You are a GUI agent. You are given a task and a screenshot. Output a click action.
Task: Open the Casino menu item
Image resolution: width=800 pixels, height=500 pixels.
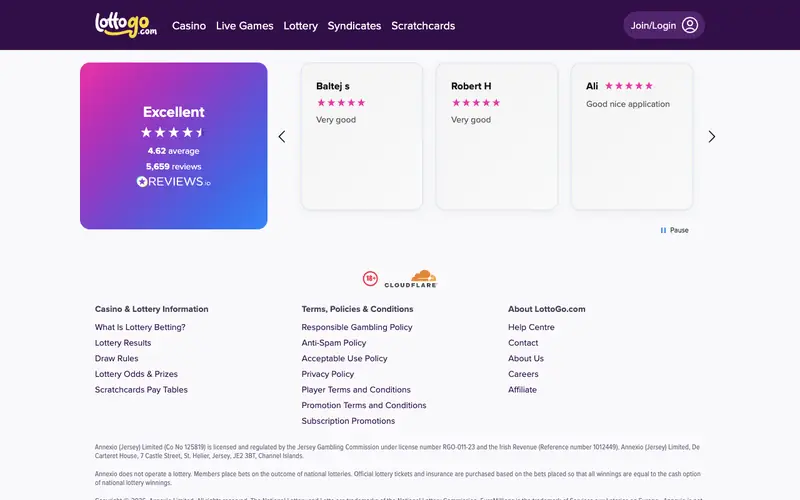point(189,26)
